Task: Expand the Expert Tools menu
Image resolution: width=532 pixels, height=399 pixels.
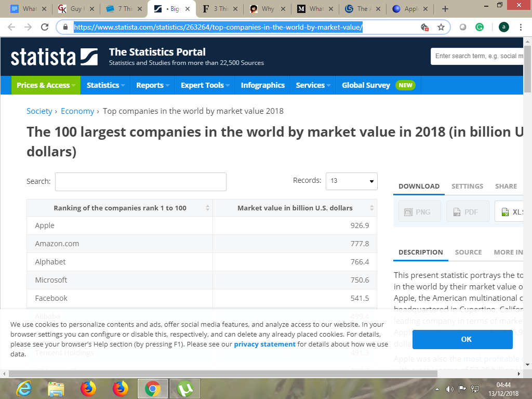Action: click(205, 85)
